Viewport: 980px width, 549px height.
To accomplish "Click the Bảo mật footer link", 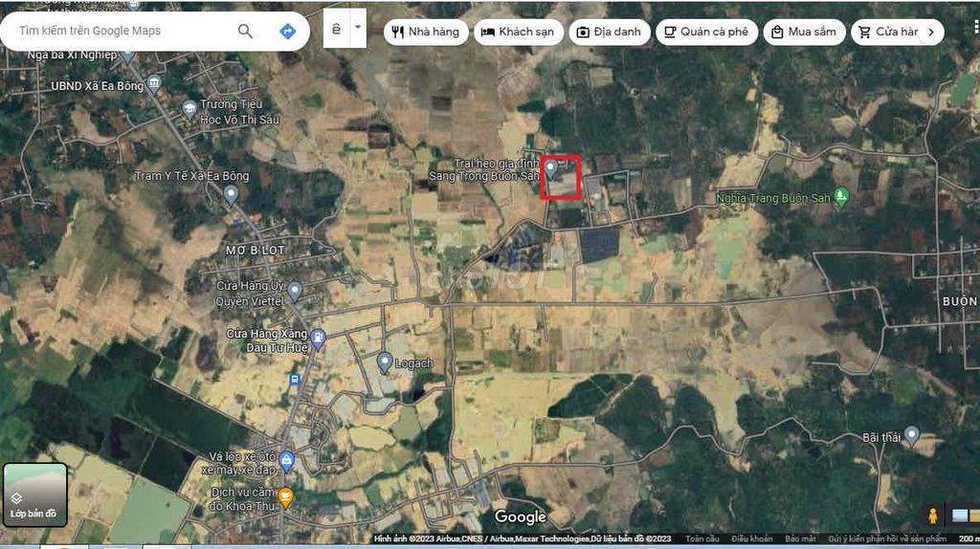I will 800,539.
